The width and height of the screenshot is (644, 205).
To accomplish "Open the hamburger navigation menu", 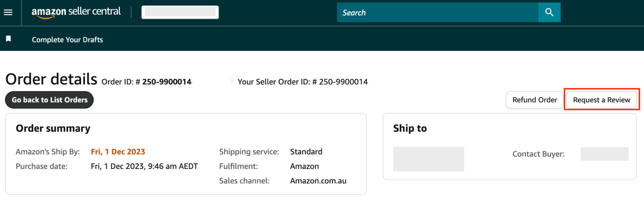I will (8, 12).
